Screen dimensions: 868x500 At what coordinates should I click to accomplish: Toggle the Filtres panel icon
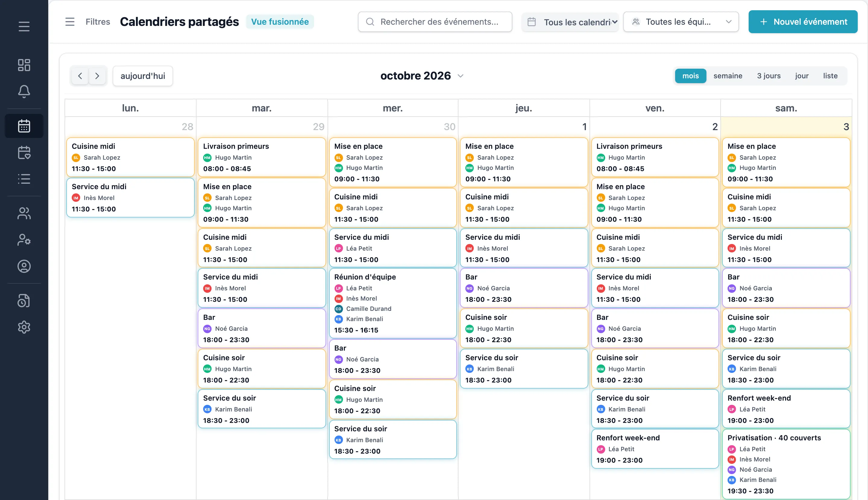click(70, 22)
